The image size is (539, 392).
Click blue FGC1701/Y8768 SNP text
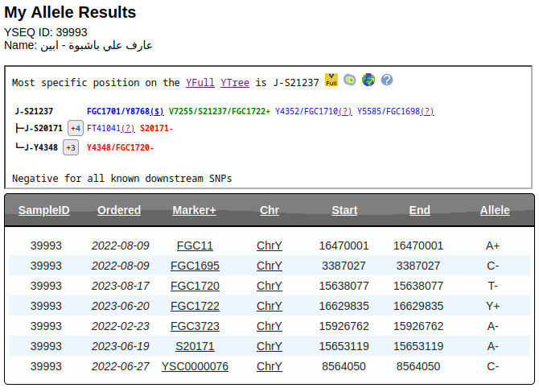[x=118, y=111]
